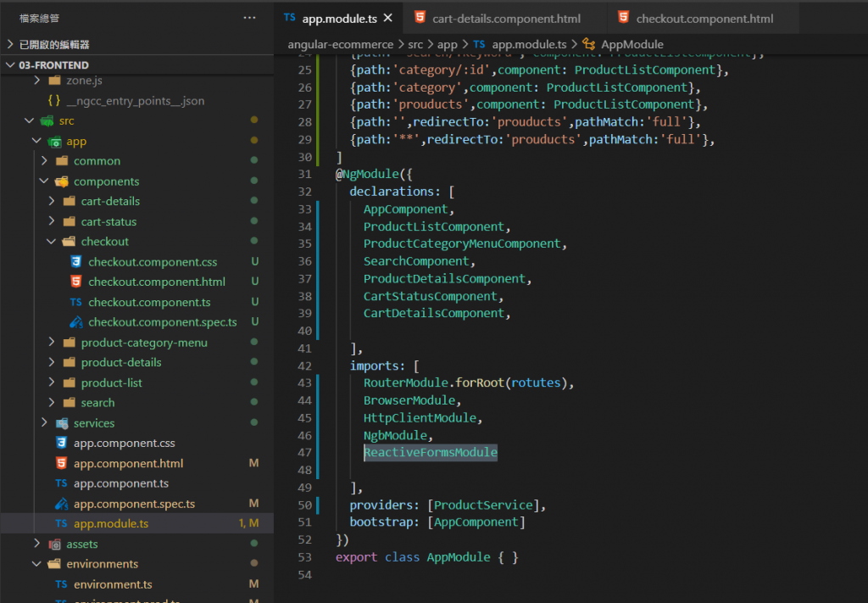Collapse the 03-FRONTEND root section
The image size is (868, 603).
coord(10,65)
